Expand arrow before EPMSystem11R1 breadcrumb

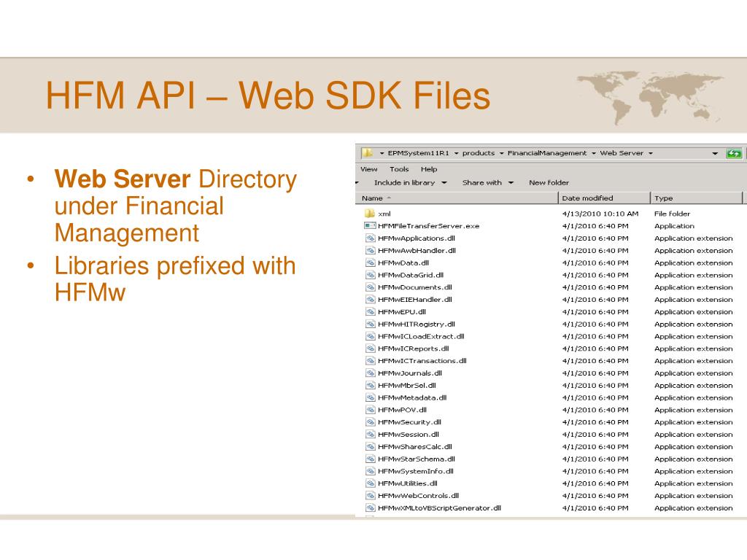382,153
